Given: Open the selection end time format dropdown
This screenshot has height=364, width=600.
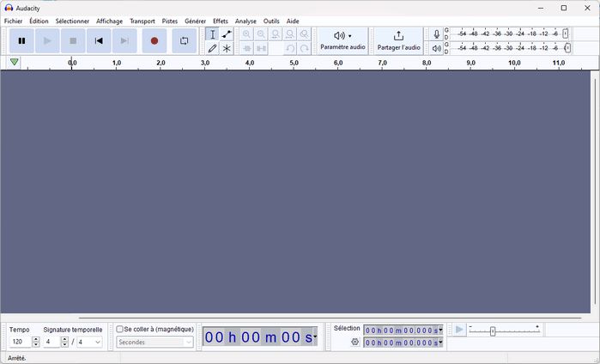Looking at the screenshot, I should (440, 343).
